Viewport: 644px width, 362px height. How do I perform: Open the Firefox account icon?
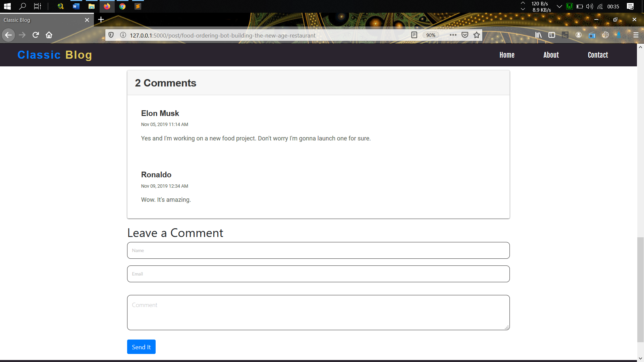pos(579,35)
